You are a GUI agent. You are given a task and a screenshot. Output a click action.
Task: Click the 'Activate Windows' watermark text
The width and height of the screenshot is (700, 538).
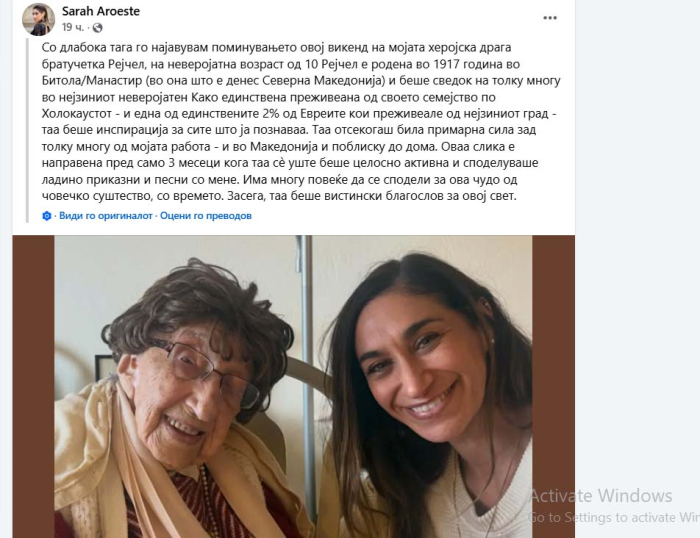601,496
